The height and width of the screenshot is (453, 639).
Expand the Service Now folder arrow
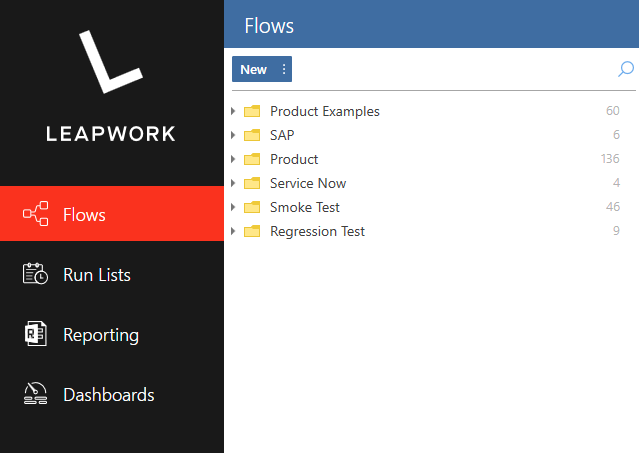233,183
